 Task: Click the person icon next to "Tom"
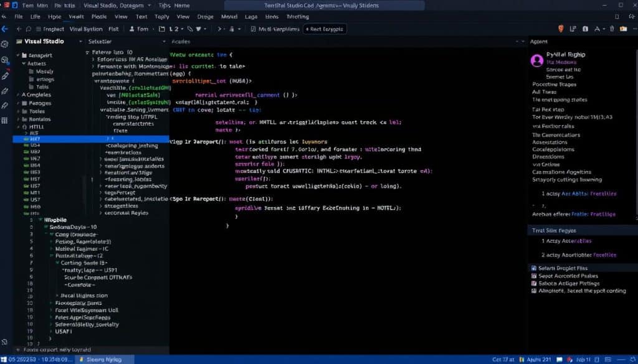tap(132, 29)
